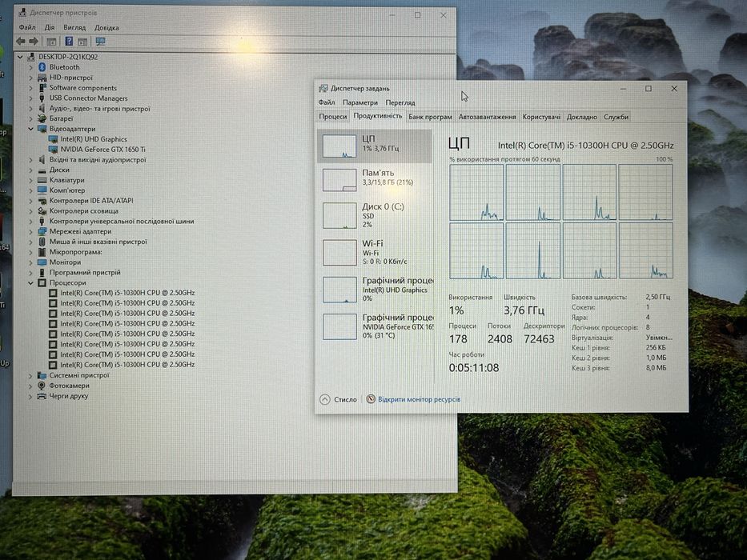Expand the Контролери сховища category
The width and height of the screenshot is (747, 560).
pos(30,211)
